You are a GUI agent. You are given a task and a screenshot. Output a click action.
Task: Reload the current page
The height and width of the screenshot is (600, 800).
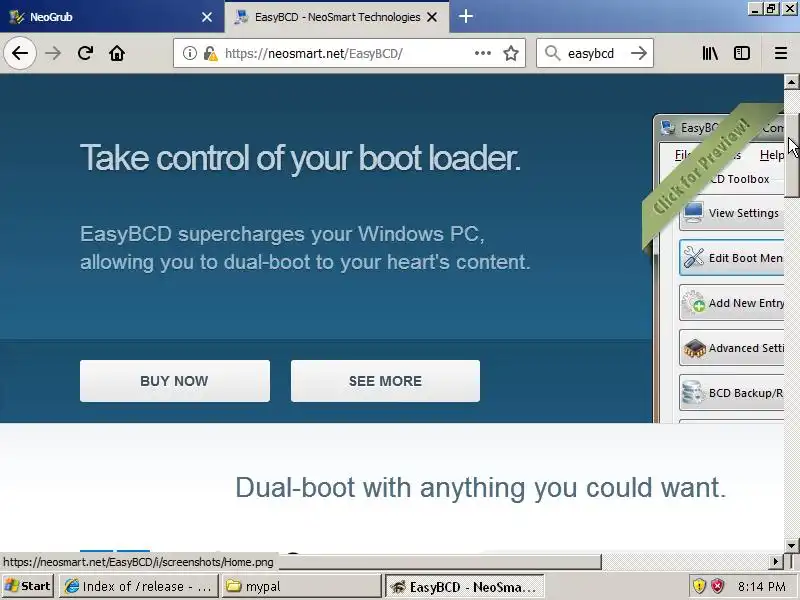(x=85, y=53)
